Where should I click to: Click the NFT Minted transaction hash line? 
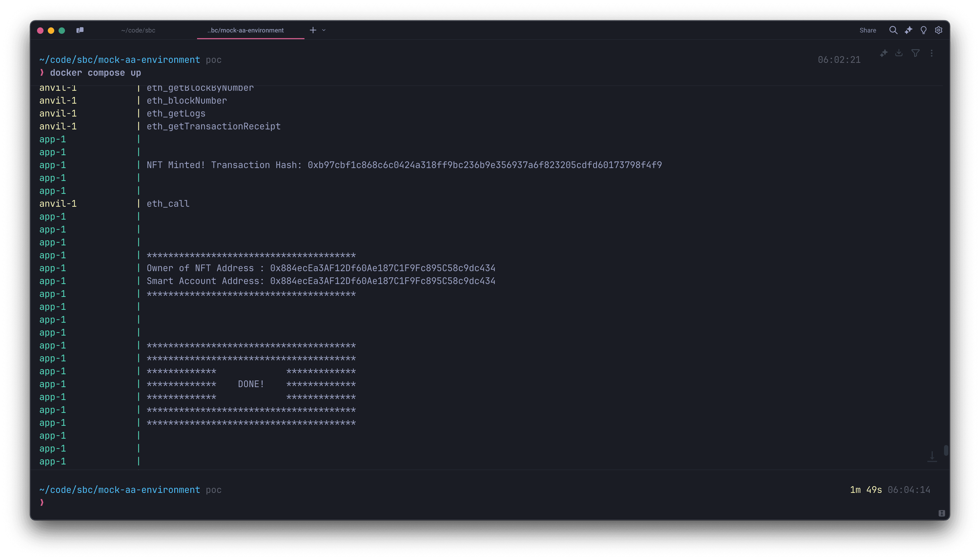click(x=404, y=165)
